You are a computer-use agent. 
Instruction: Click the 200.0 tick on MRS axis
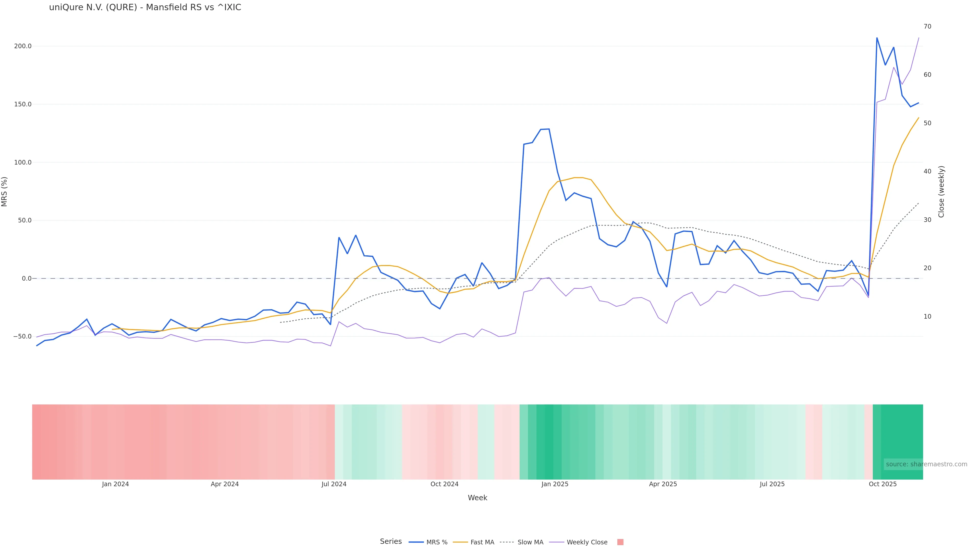click(x=23, y=46)
